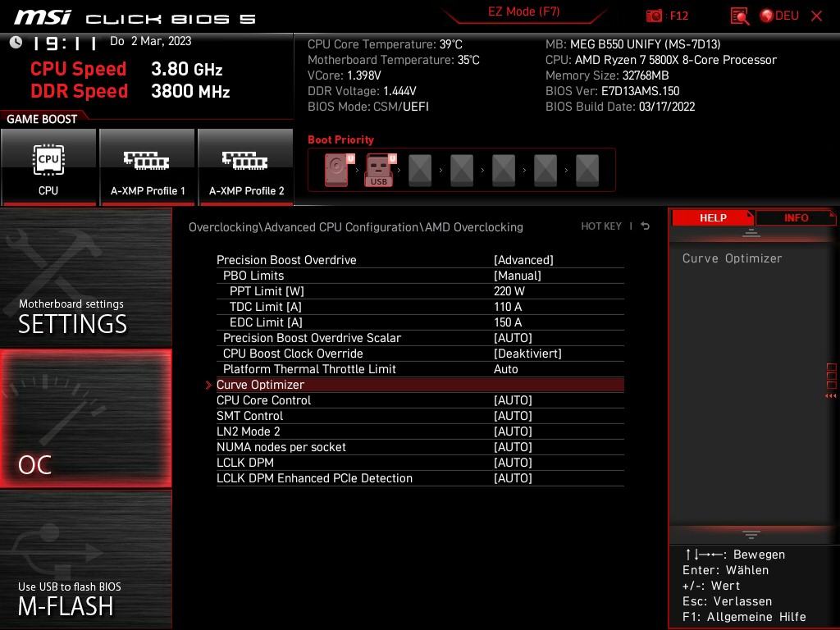Image resolution: width=840 pixels, height=630 pixels.
Task: Click the clock icon next to the time
Action: [x=16, y=43]
